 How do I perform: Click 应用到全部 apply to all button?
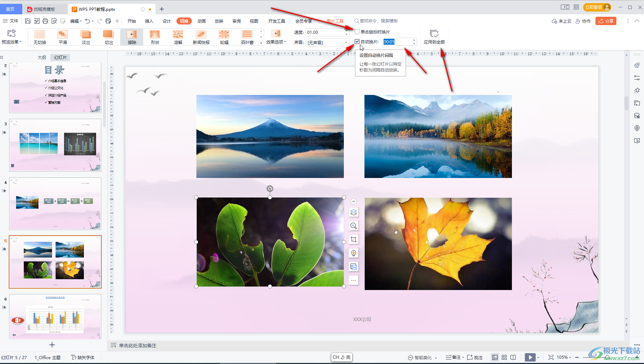point(434,37)
